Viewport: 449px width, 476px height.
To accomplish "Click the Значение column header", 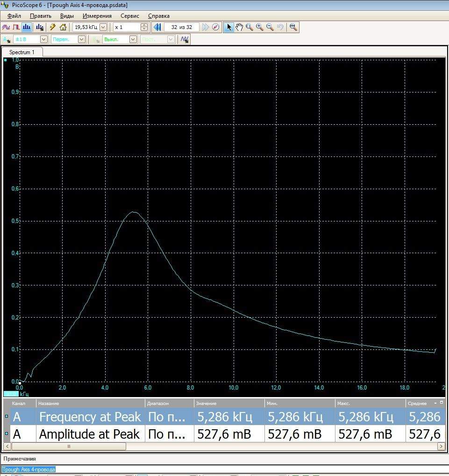I will [x=229, y=404].
